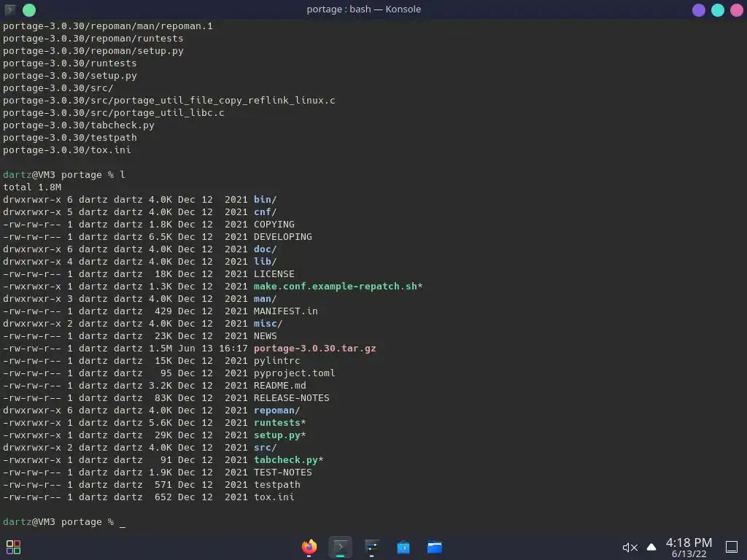Click the 'portage-3.0.30.tar.gz' archive name
The width and height of the screenshot is (747, 560).
314,348
